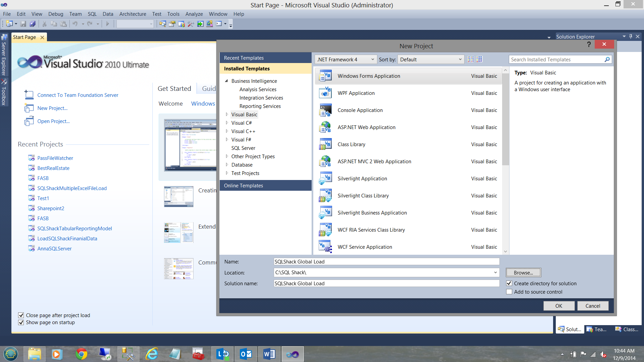Click the Undo icon in the toolbar
The height and width of the screenshot is (362, 644).
(x=76, y=24)
